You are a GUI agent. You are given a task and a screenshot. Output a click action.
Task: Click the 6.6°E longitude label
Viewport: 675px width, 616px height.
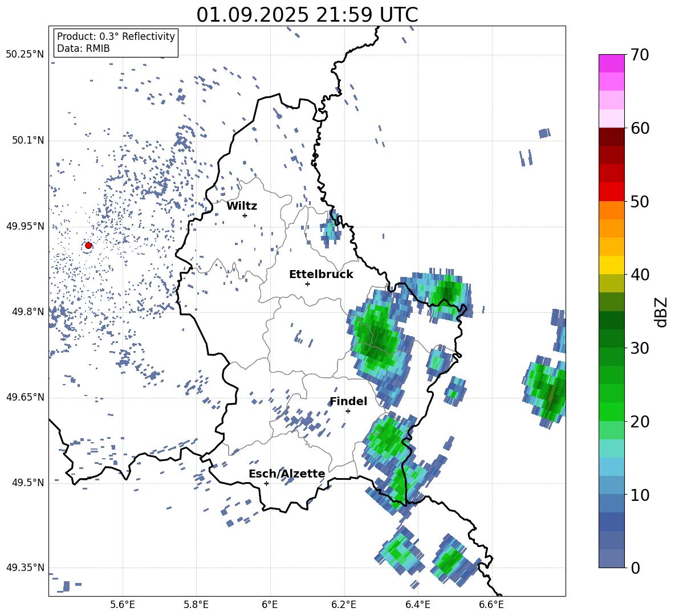[491, 605]
